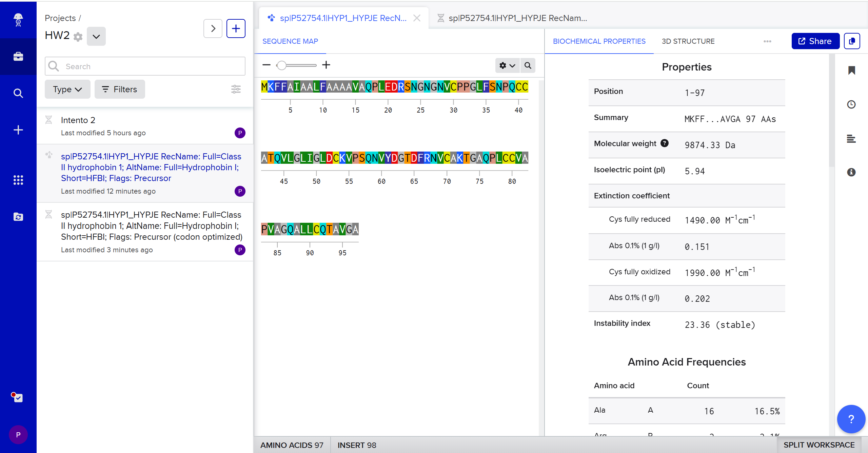
Task: Click the Filters button
Action: (x=120, y=89)
